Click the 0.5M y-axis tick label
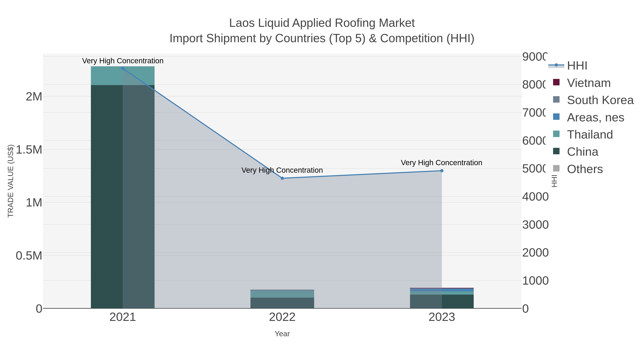Screen dimensions: 644x362 29,256
